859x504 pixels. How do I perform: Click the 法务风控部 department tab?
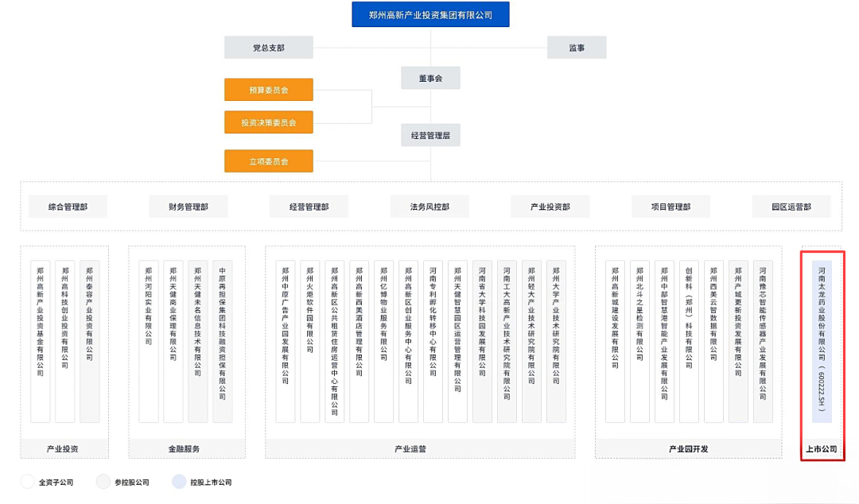point(429,207)
